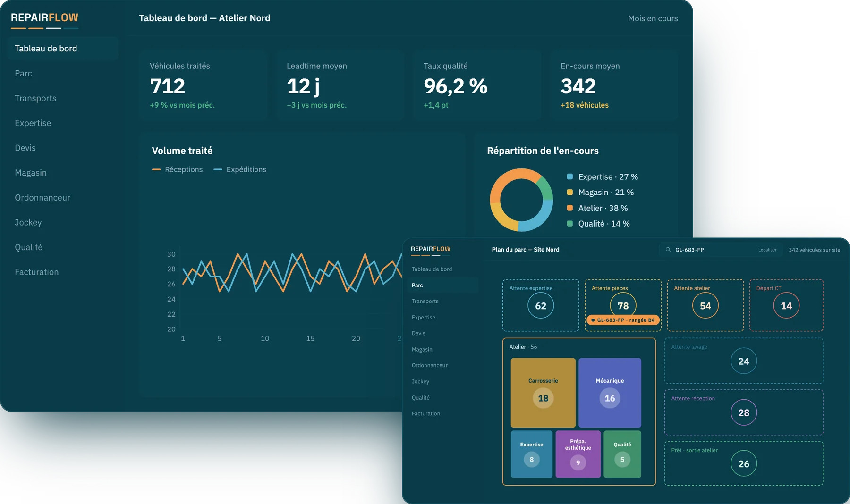850x504 pixels.
Task: Click the orange Atelier 38 % legend swatch
Action: 570,208
